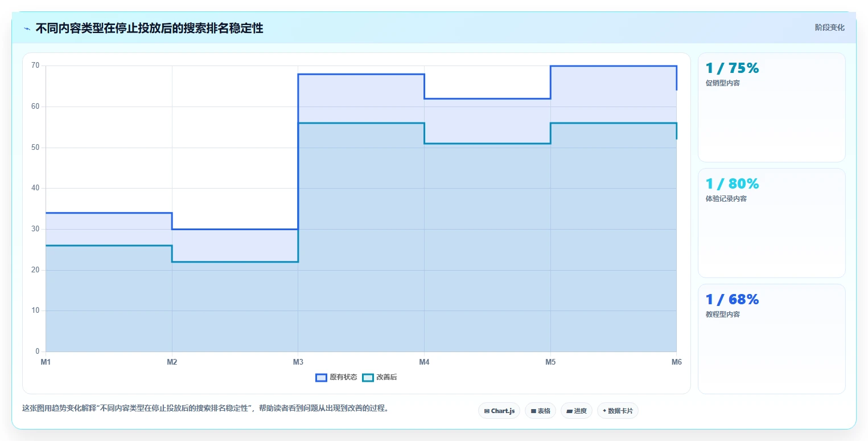868x441 pixels.
Task: Click the M6 axis label
Action: click(676, 362)
